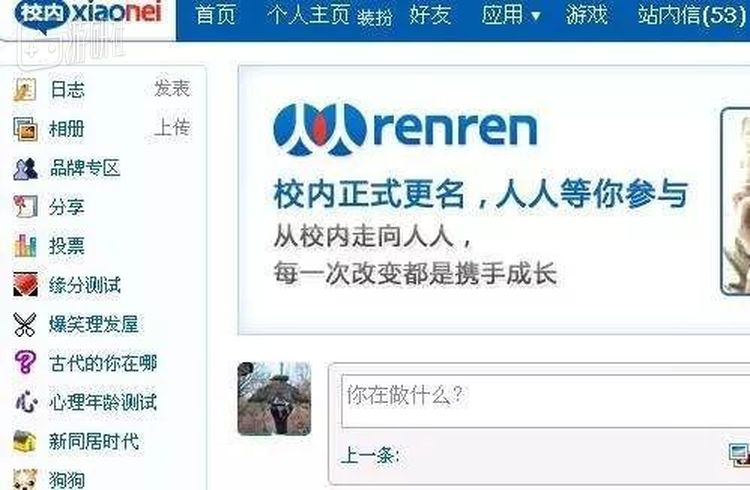Open the 好友 friends menu

click(x=430, y=15)
